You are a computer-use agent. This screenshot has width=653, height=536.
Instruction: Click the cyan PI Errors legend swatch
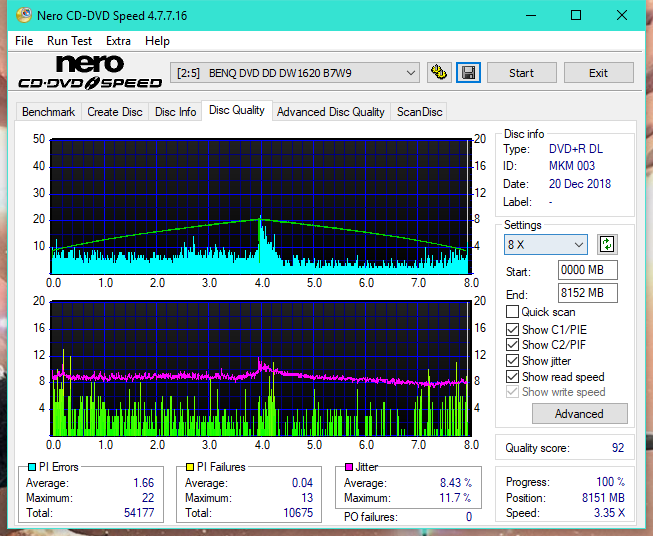tap(32, 467)
